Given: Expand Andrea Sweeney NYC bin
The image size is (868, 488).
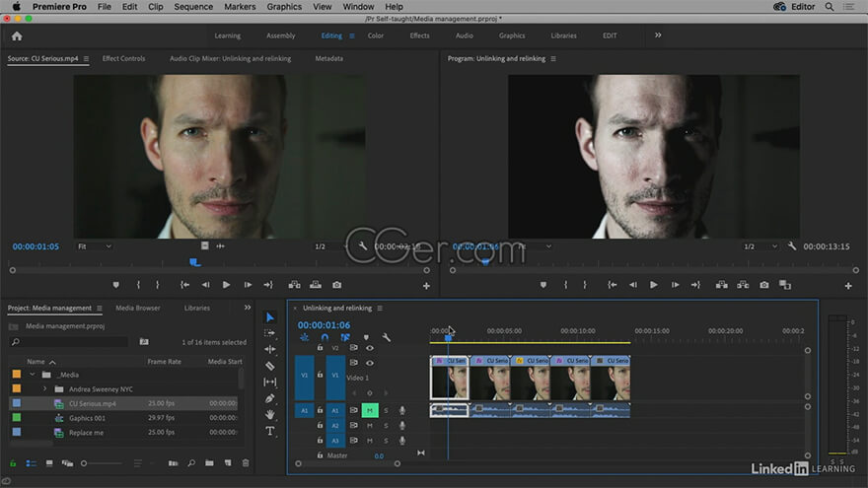Looking at the screenshot, I should pos(44,389).
